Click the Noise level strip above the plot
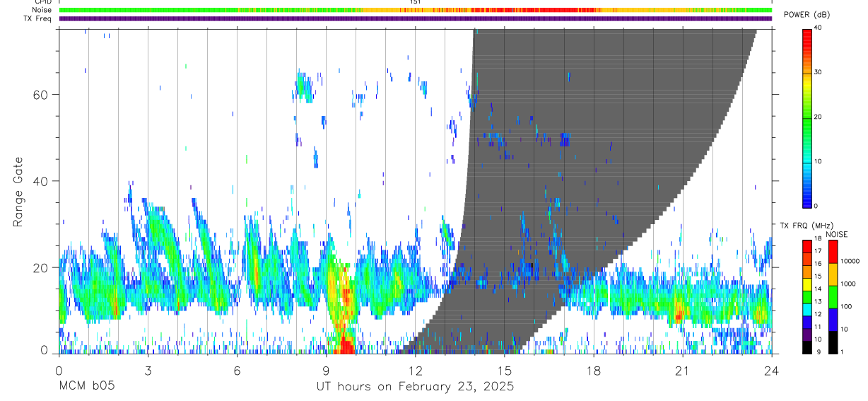Screen dimensions: 868x401 (415, 10)
